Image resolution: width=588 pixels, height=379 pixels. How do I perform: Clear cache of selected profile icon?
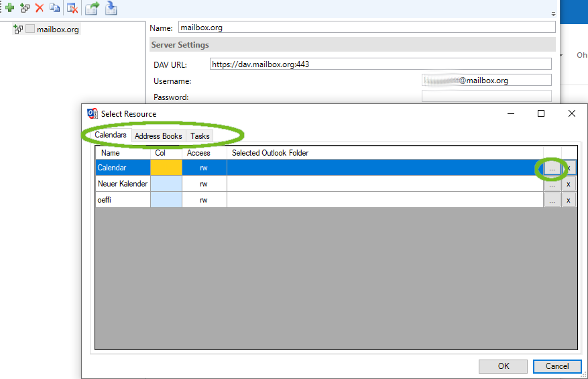72,8
